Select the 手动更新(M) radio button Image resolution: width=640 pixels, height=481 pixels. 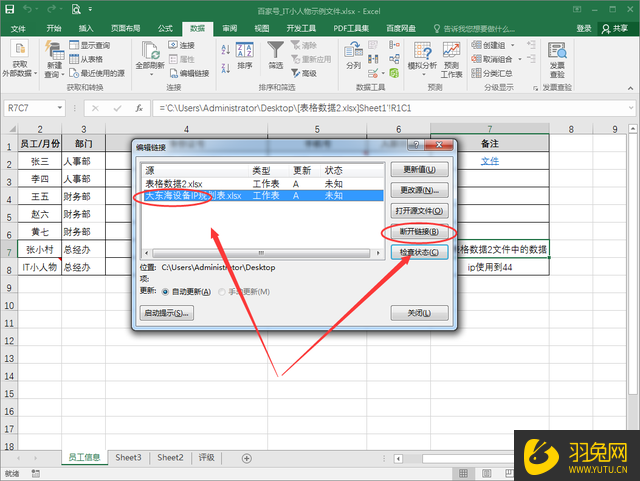pos(222,292)
